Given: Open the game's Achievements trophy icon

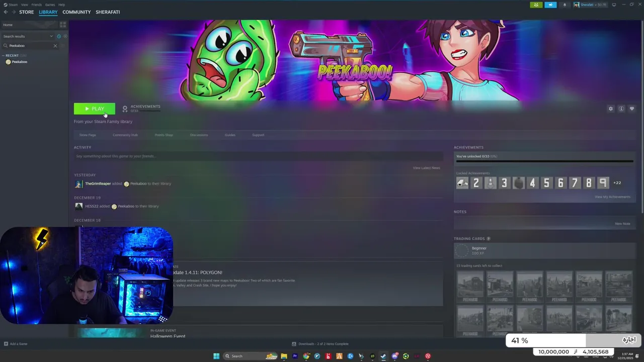Looking at the screenshot, I should click(125, 109).
